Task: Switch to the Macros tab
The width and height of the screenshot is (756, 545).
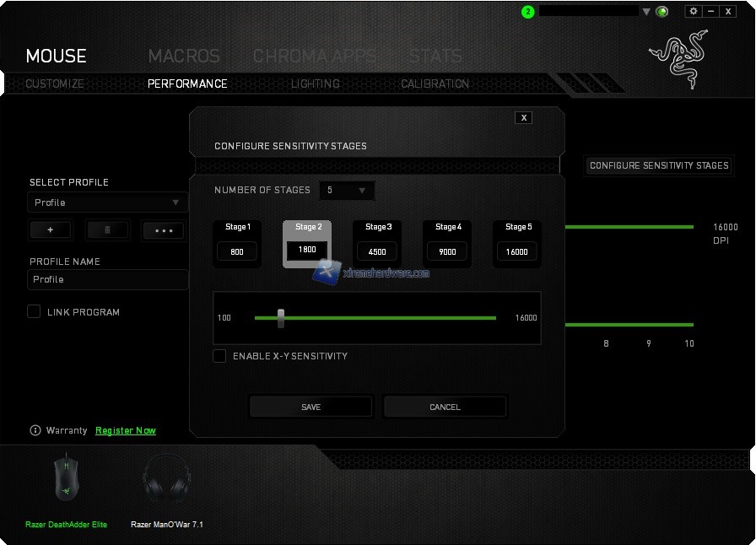Action: point(184,56)
